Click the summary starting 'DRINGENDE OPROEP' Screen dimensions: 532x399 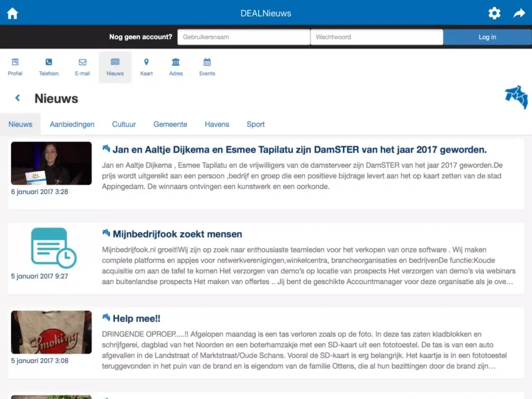[x=304, y=350]
